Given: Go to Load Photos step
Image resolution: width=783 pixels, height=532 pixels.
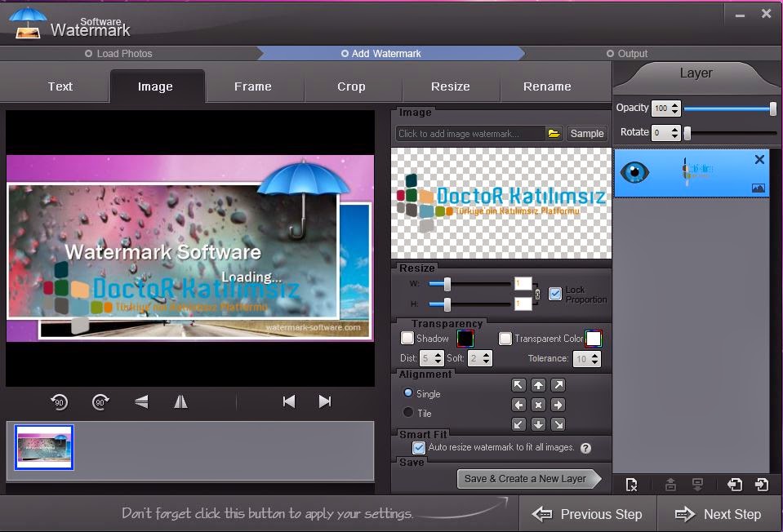Looking at the screenshot, I should point(118,53).
